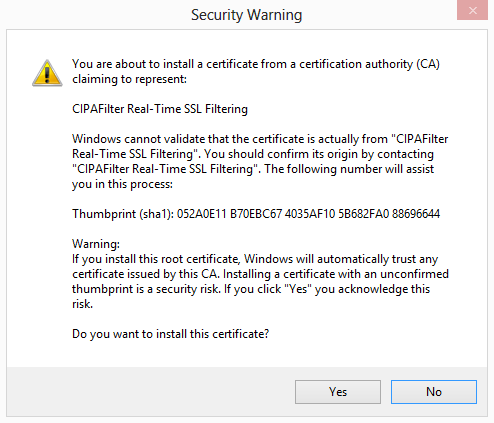Click the 'you in this process:' text
This screenshot has width=494, height=423.
pos(122,184)
